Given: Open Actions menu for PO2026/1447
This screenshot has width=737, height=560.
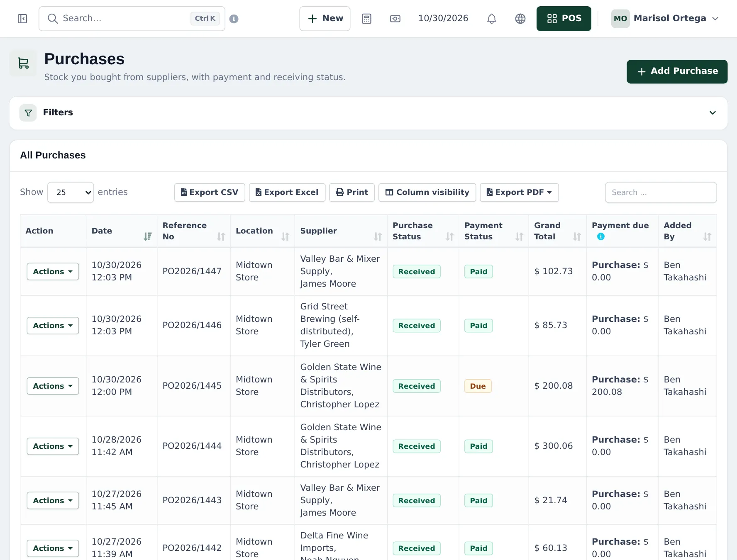Looking at the screenshot, I should [x=53, y=272].
